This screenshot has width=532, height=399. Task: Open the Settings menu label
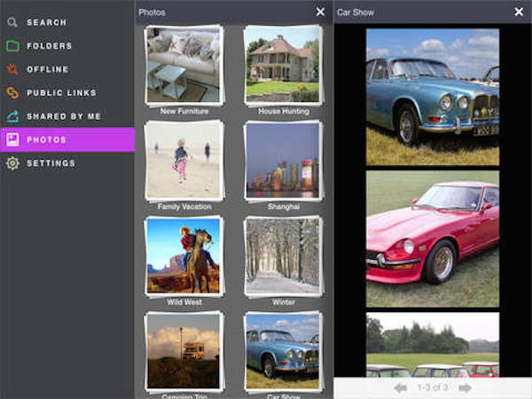(x=51, y=163)
